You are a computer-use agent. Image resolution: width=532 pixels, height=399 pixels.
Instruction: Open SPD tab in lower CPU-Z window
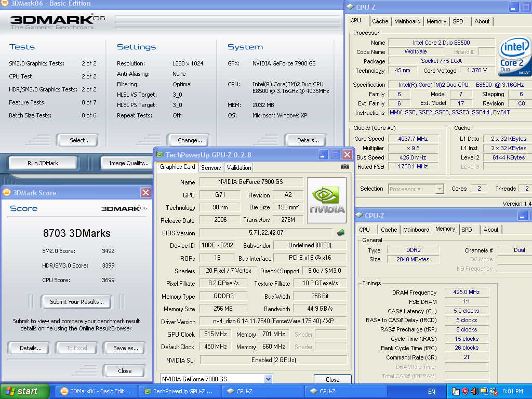pyautogui.click(x=467, y=230)
